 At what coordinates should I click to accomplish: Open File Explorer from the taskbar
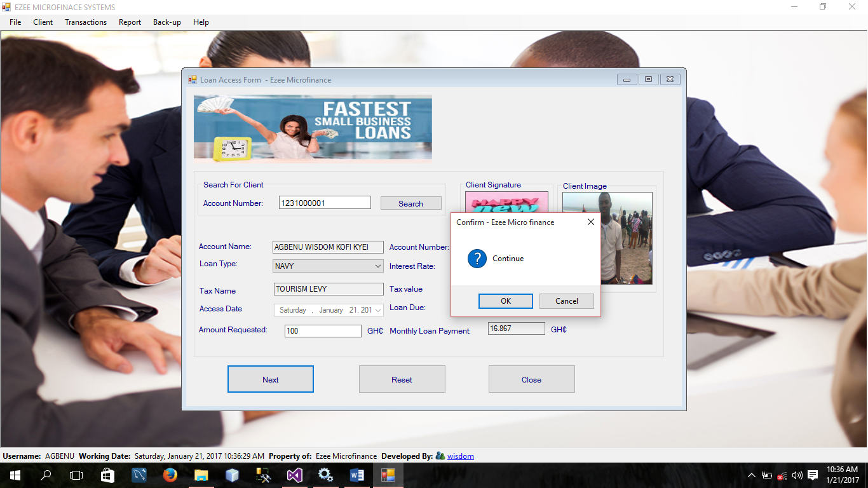click(201, 475)
